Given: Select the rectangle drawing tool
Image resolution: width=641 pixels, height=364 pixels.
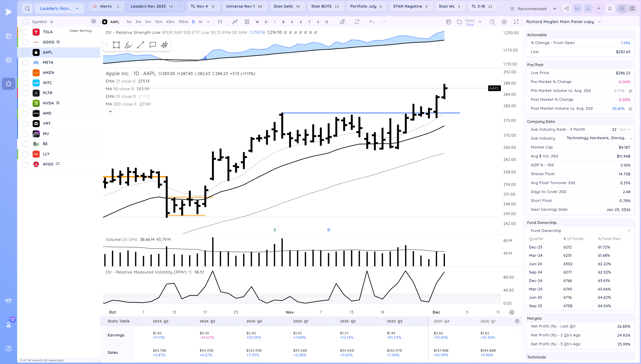Looking at the screenshot, I should pos(116,45).
